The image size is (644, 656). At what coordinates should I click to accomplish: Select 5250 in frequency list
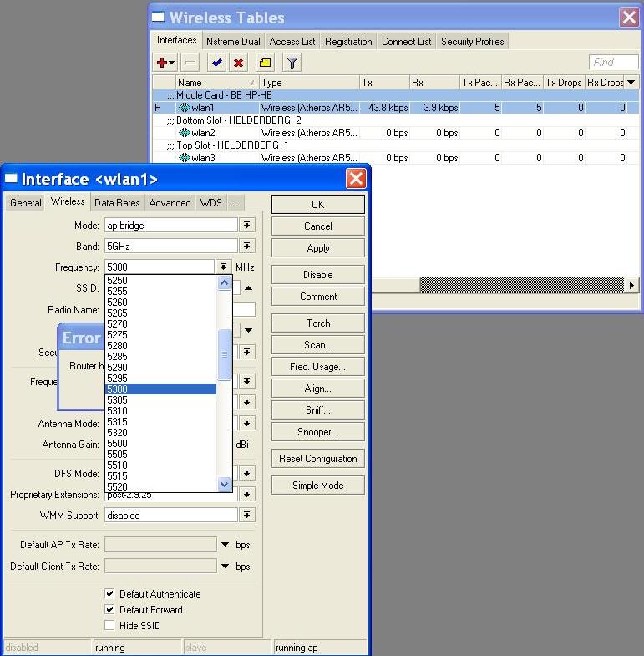161,280
